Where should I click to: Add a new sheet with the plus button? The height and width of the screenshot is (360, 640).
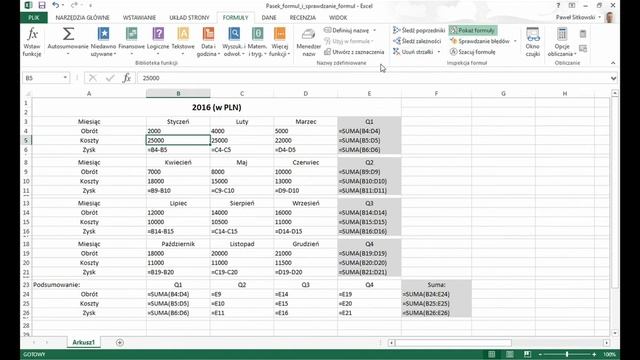(x=120, y=342)
